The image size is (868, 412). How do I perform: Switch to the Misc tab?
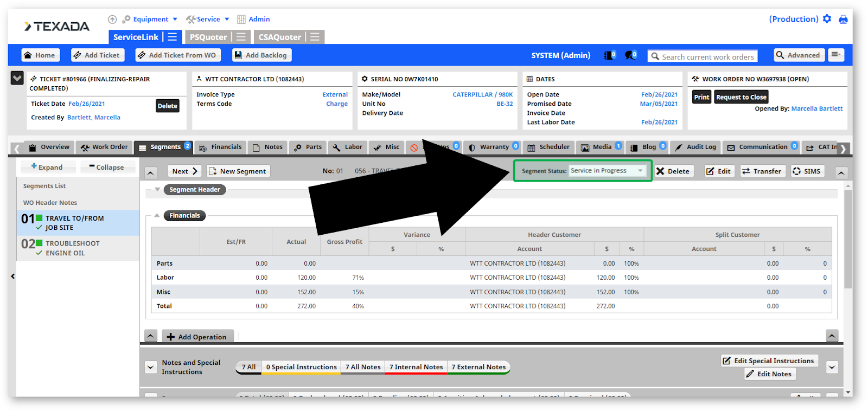click(386, 147)
